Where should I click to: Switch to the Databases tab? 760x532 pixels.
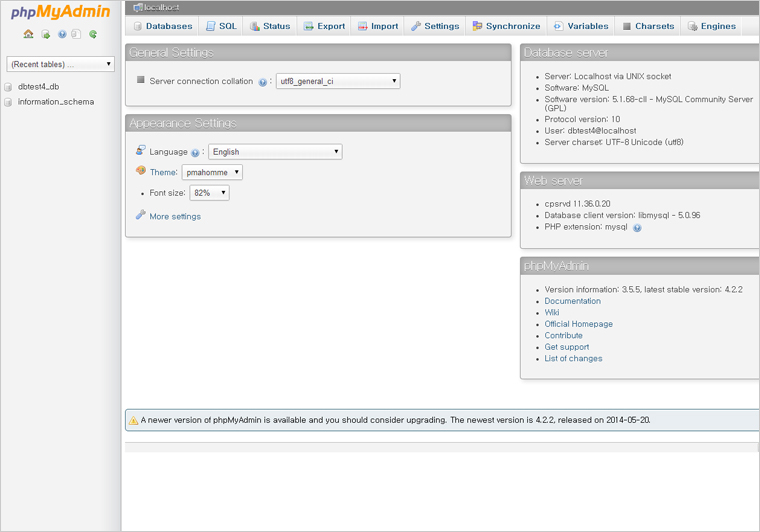click(x=163, y=26)
